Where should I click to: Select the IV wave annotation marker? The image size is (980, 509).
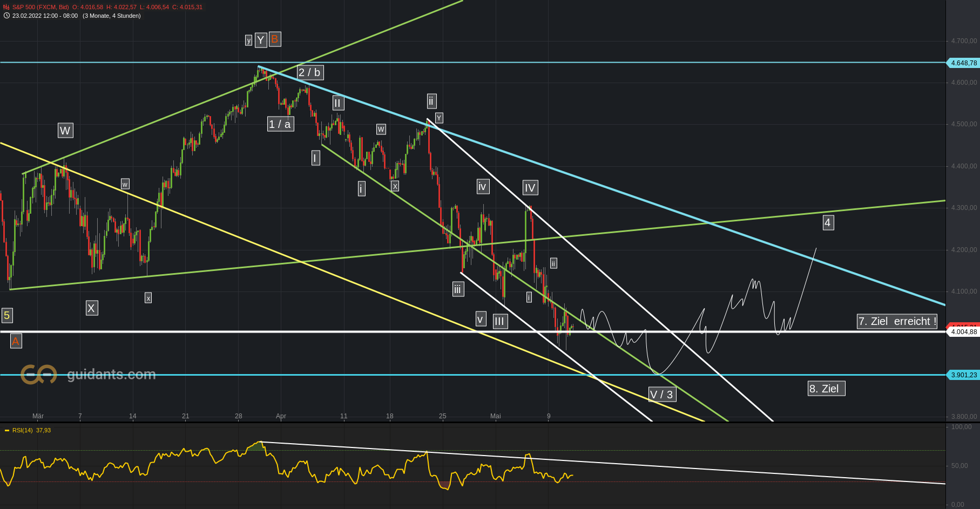[529, 188]
